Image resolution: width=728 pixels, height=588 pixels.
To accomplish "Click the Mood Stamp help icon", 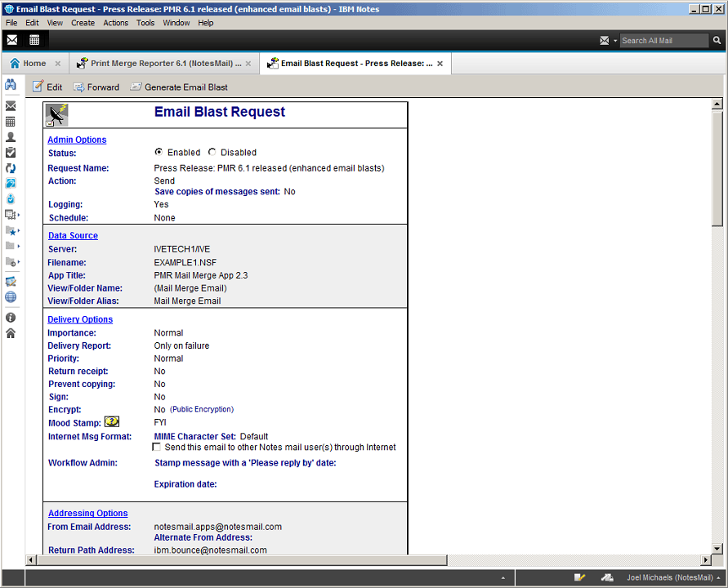I will click(x=112, y=422).
